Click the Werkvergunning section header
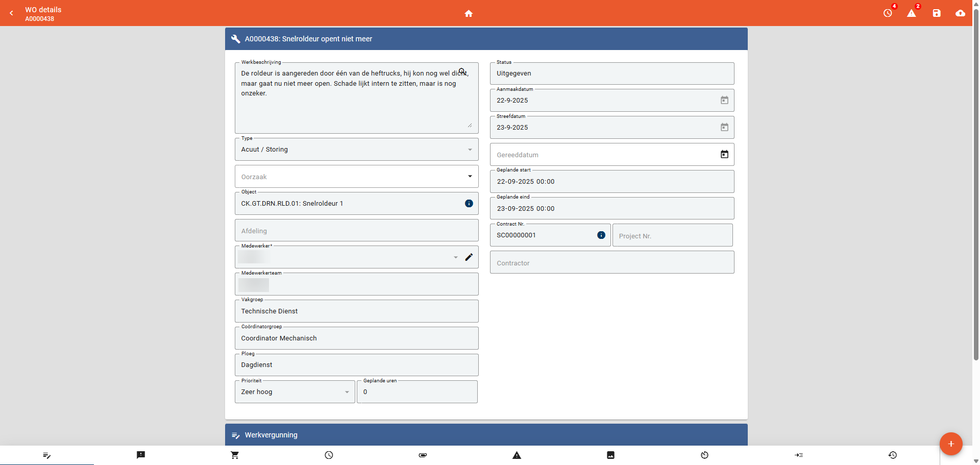Image resolution: width=980 pixels, height=465 pixels. 486,435
